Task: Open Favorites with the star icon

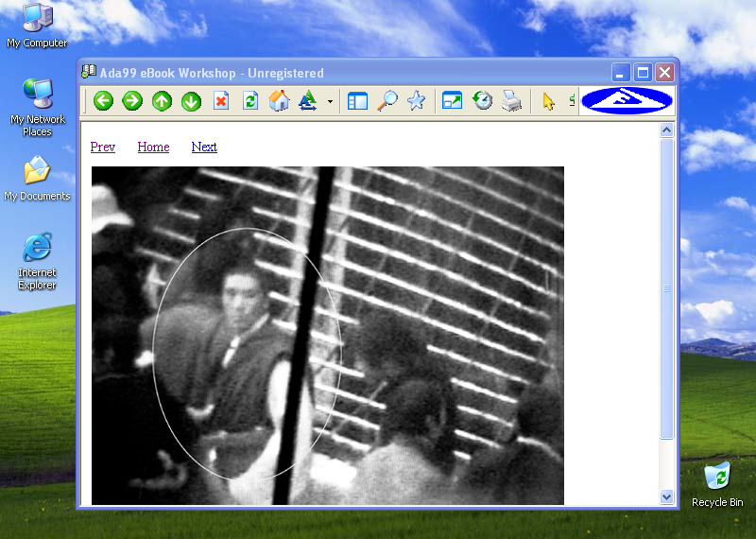Action: click(416, 101)
